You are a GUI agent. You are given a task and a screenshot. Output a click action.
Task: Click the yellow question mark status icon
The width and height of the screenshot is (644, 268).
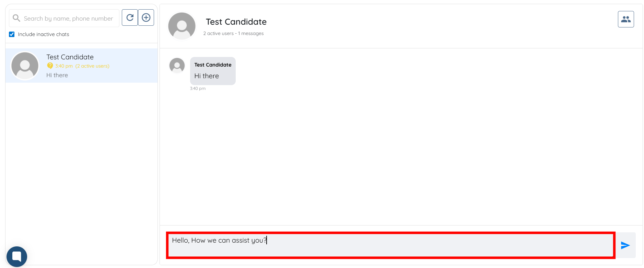(x=50, y=66)
